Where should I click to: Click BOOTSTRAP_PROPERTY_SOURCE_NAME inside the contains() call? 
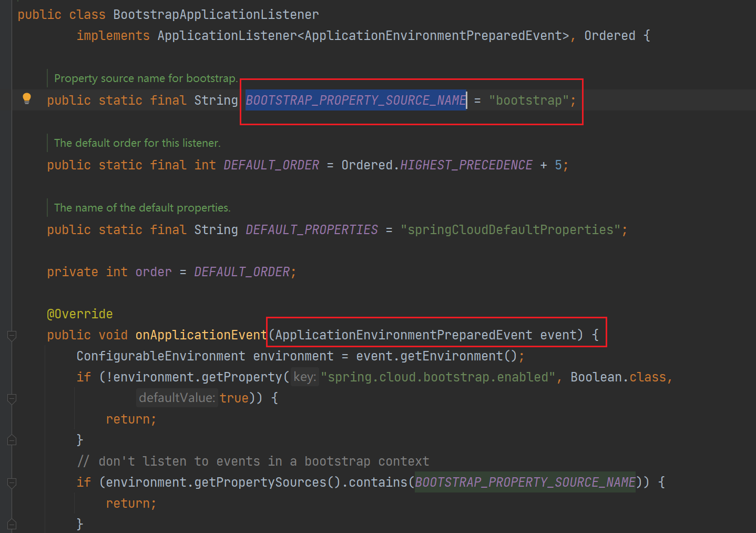coord(525,482)
